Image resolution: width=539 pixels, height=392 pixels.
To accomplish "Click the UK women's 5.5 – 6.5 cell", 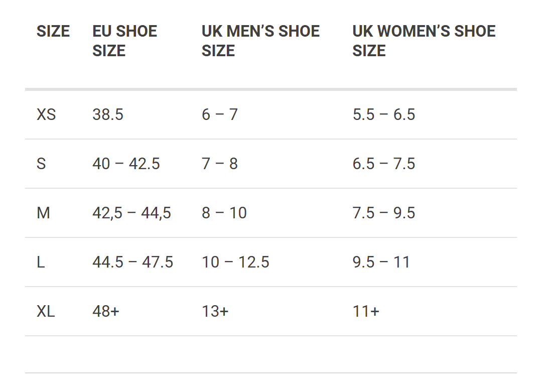I will point(384,115).
